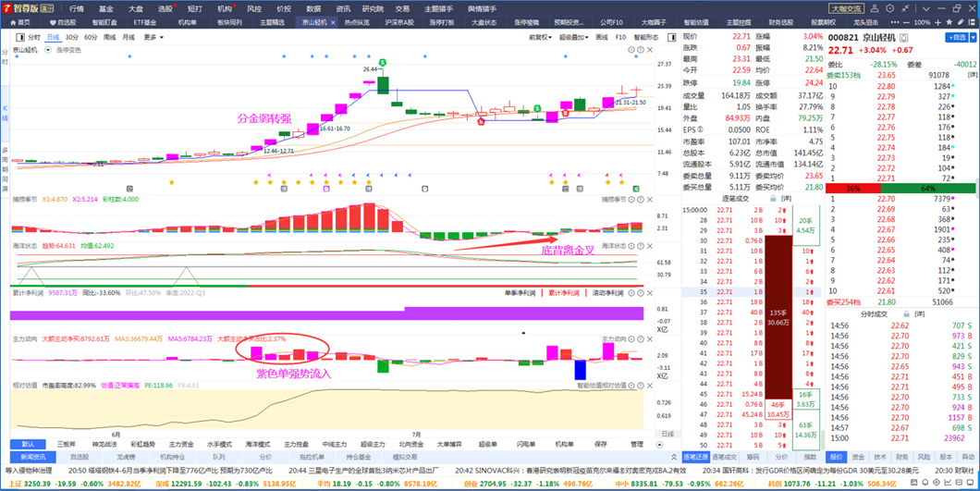Open the 行情 menu
Viewport: 980px width, 491px height.
coord(76,8)
